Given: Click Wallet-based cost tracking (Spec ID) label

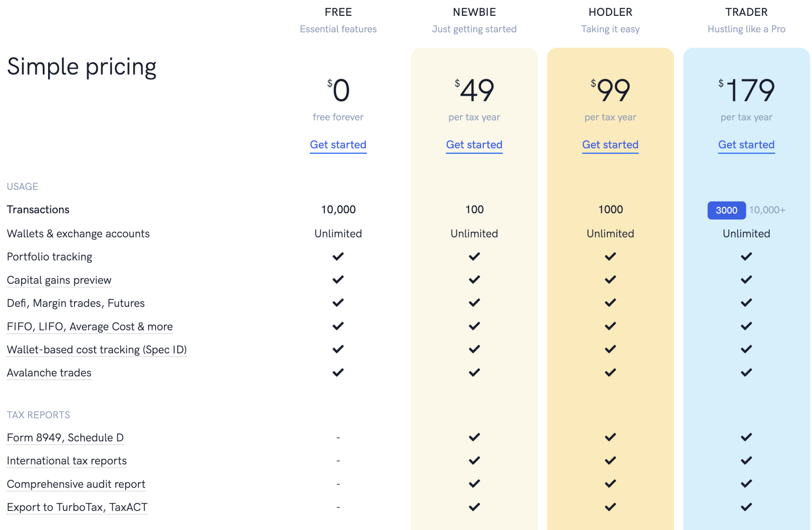Looking at the screenshot, I should pyautogui.click(x=97, y=350).
